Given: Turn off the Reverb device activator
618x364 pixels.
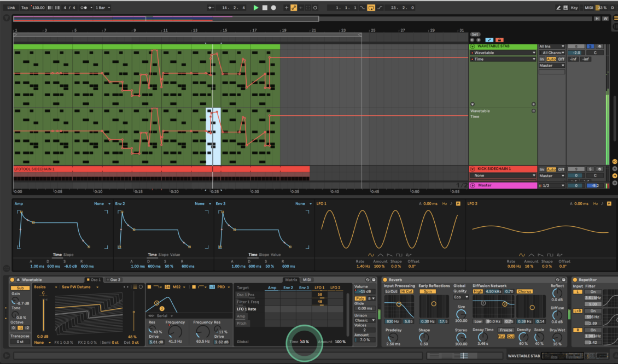Looking at the screenshot, I should click(385, 280).
